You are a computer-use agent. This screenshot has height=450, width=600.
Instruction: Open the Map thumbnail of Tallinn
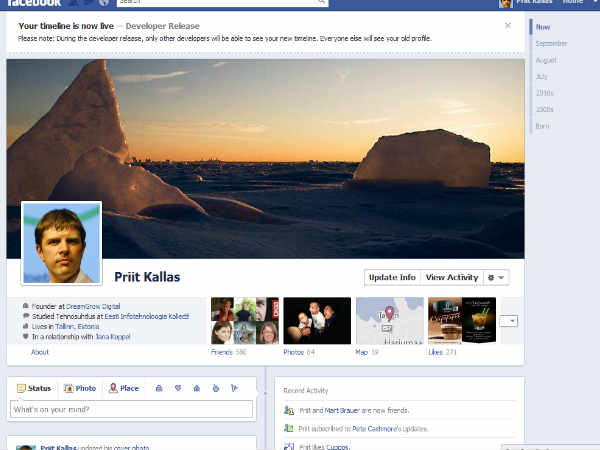tap(390, 321)
